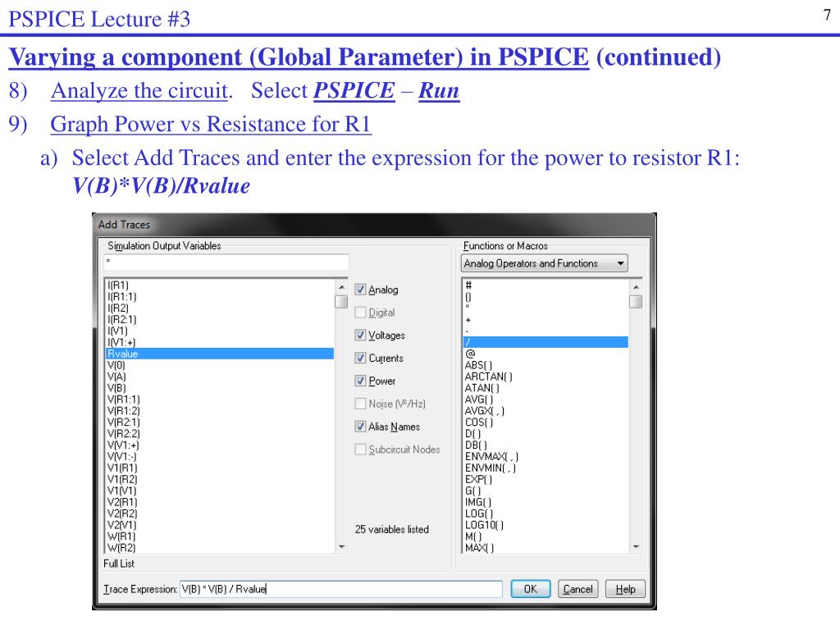The height and width of the screenshot is (630, 840).
Task: Select the @ operator
Action: pos(470,354)
